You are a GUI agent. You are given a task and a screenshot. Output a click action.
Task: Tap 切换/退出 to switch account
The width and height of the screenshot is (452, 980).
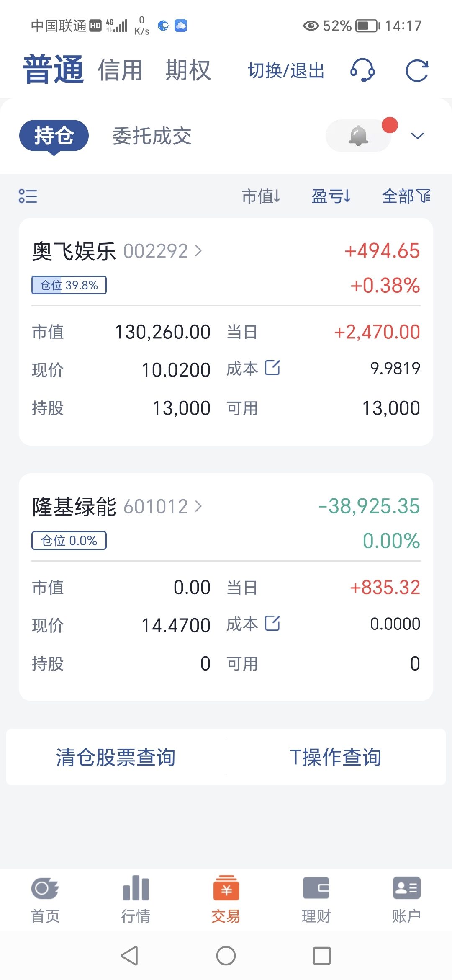point(286,70)
